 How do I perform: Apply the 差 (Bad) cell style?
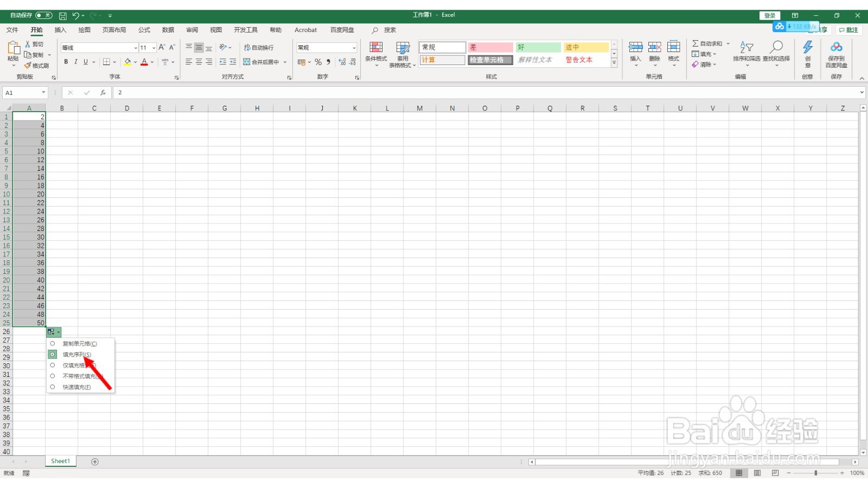pyautogui.click(x=490, y=47)
